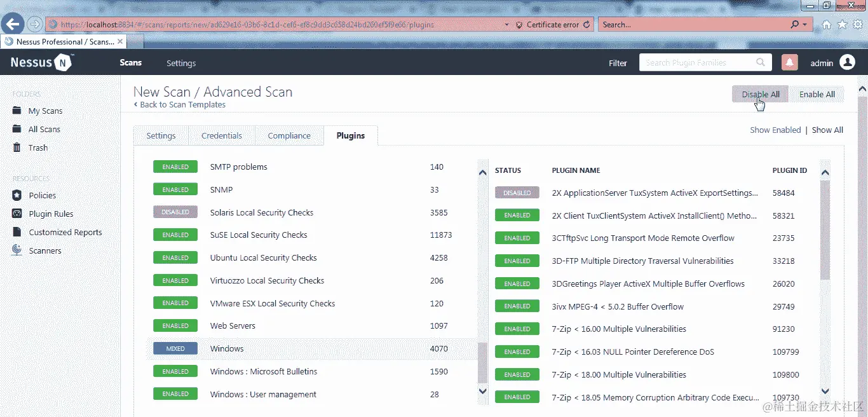Click the browser Back arrow button
The image size is (868, 417).
coord(13,24)
